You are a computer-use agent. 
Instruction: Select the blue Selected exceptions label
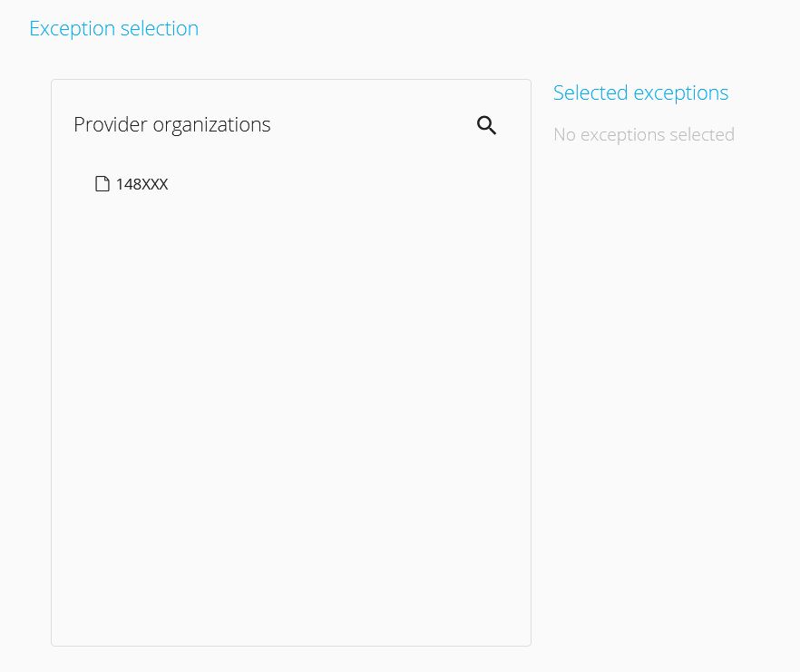point(640,93)
